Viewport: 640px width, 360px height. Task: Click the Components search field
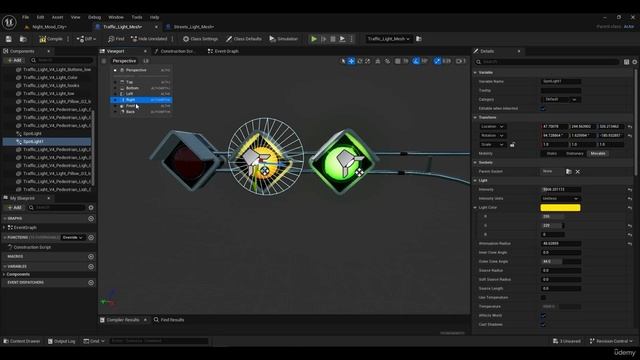click(61, 60)
